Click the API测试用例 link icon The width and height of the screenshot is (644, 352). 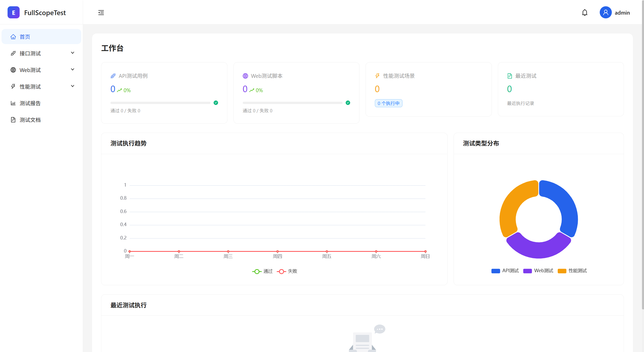113,76
